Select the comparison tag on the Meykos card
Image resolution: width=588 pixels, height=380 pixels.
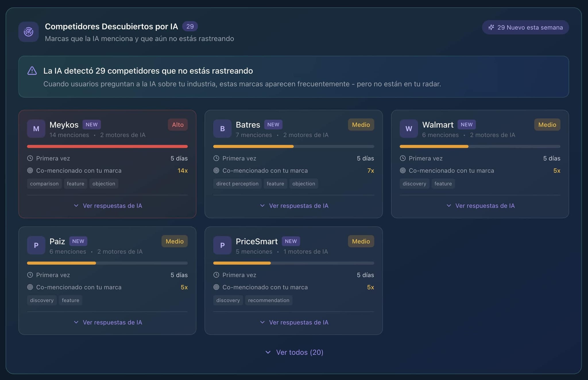click(x=44, y=183)
